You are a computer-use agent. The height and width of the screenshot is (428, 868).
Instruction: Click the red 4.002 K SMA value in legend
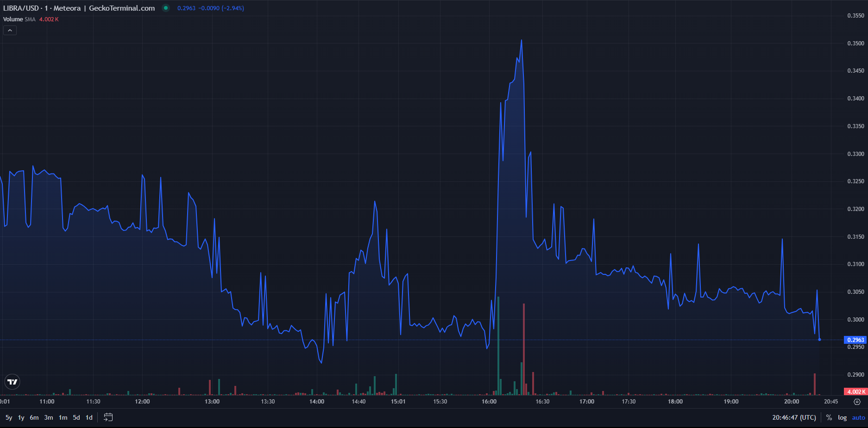(49, 19)
